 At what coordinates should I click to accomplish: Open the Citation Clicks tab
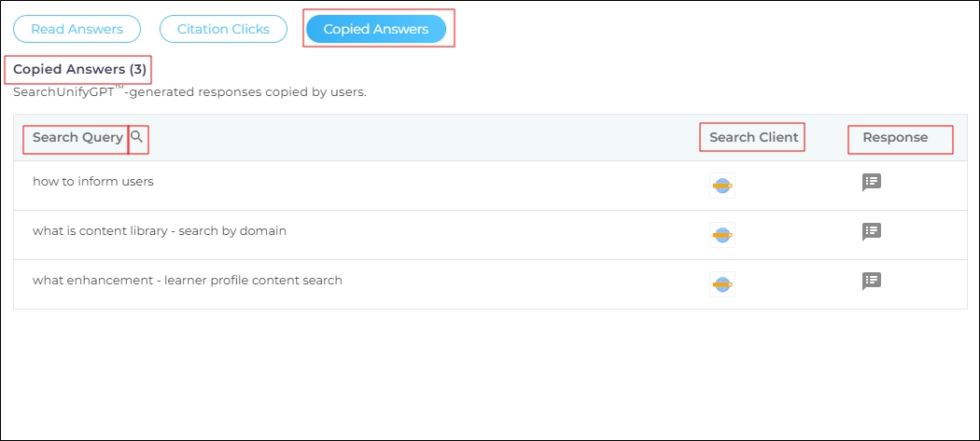tap(222, 29)
